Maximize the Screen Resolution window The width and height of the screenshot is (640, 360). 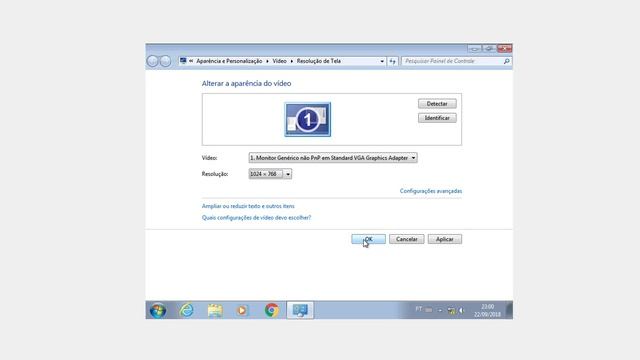(x=489, y=49)
